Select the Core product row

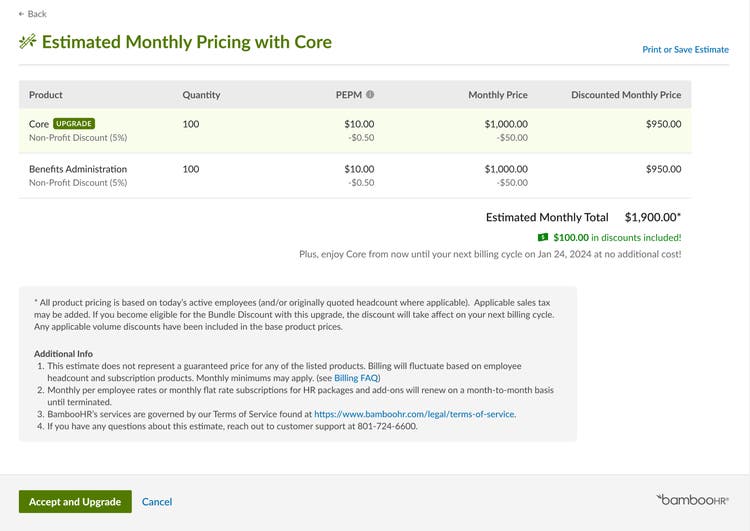(355, 131)
